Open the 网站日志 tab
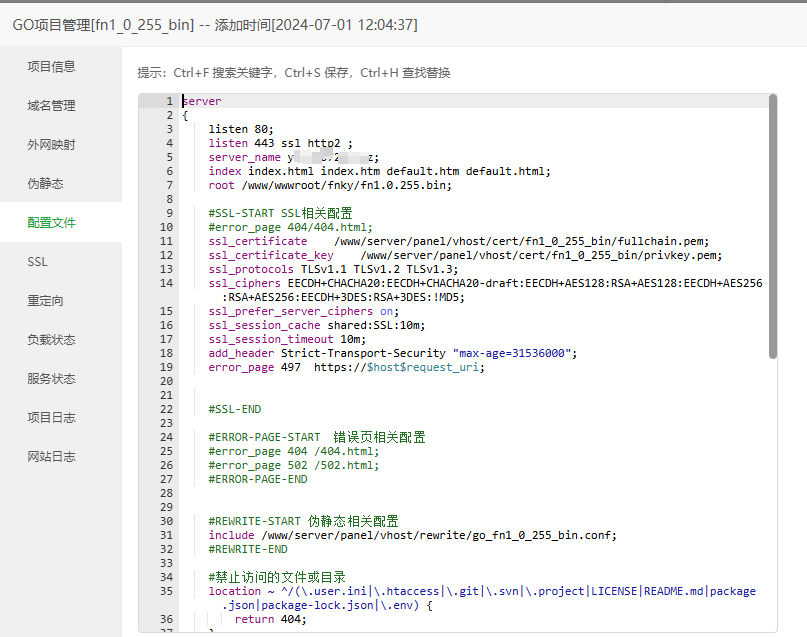 [51, 457]
